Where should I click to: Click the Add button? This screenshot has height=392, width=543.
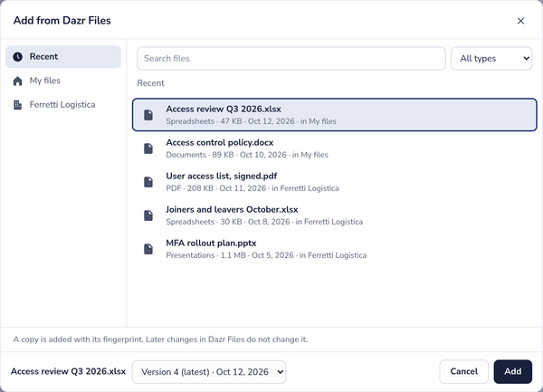coord(512,371)
